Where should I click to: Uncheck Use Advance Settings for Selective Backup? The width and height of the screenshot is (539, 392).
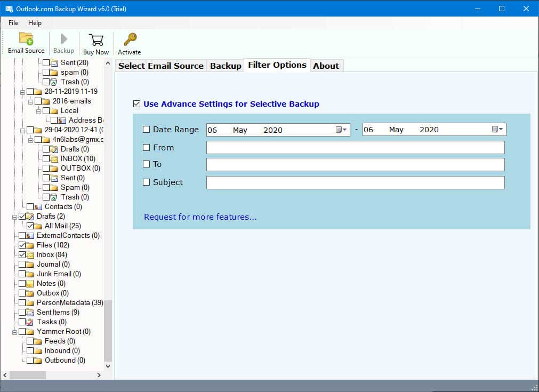pyautogui.click(x=137, y=104)
